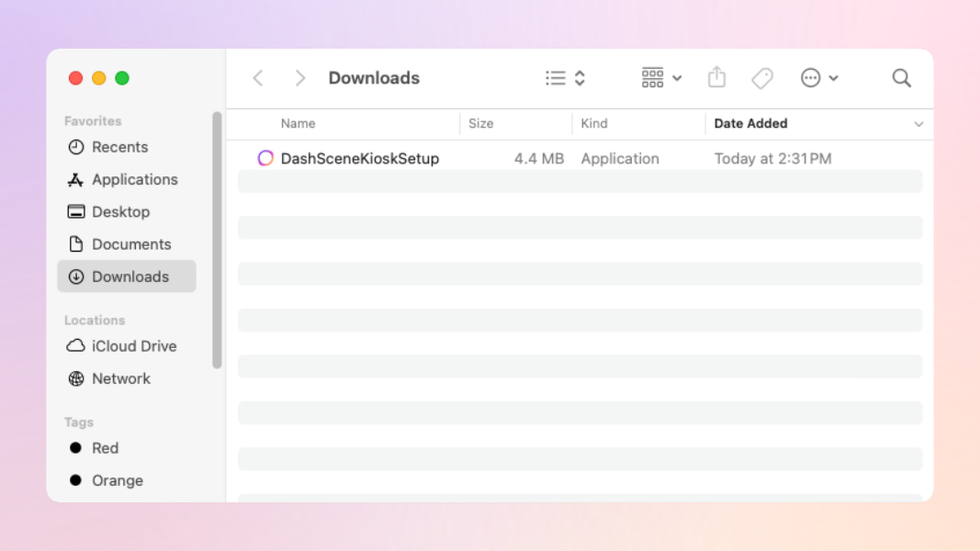This screenshot has width=980, height=551.
Task: Click the DashSceneKioskSetup app icon
Action: [265, 158]
